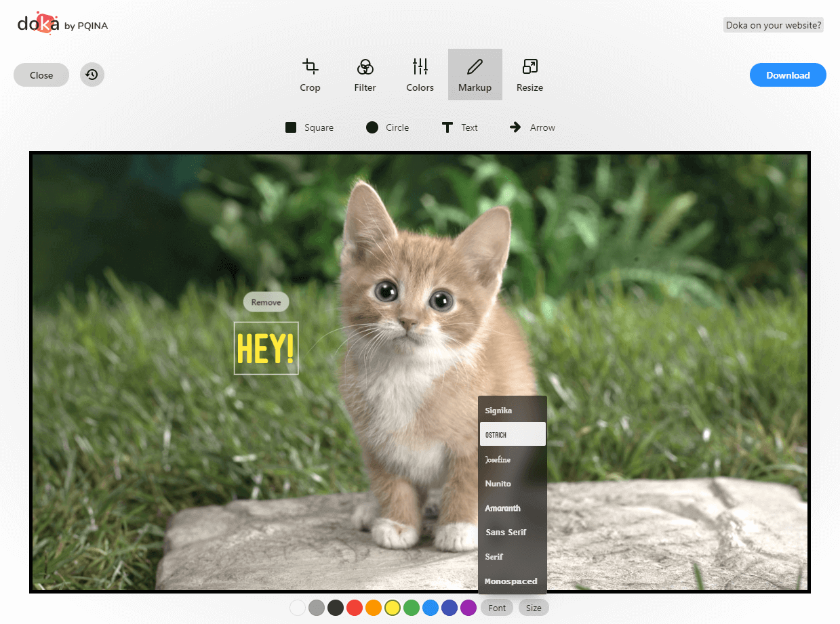840x624 pixels.
Task: Follow the 'Doka on your website?' link
Action: 773,26
